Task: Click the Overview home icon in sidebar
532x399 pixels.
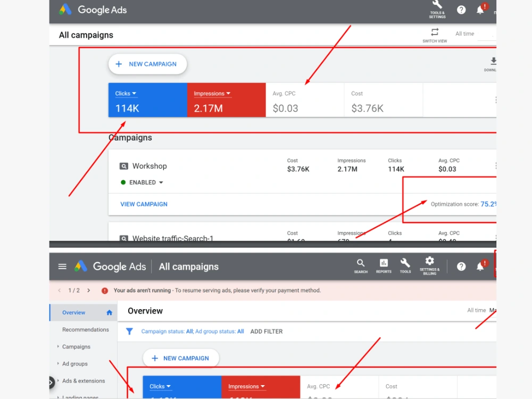Action: (x=109, y=312)
